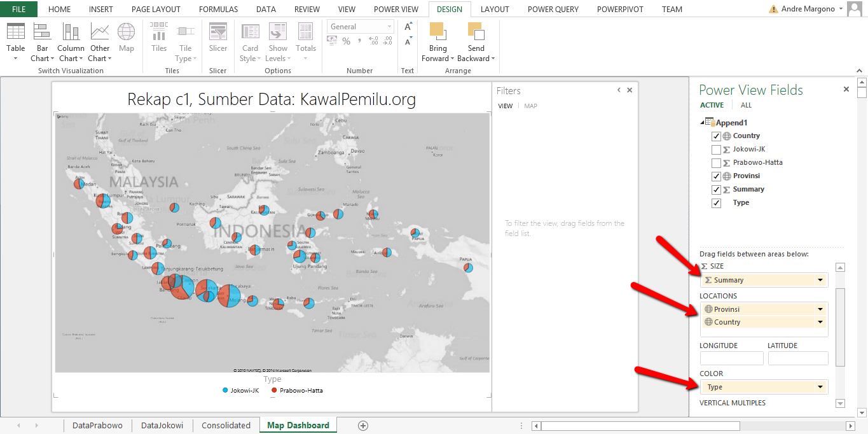This screenshot has width=868, height=434.
Task: Open the Consolidated worksheet tab
Action: (x=226, y=425)
